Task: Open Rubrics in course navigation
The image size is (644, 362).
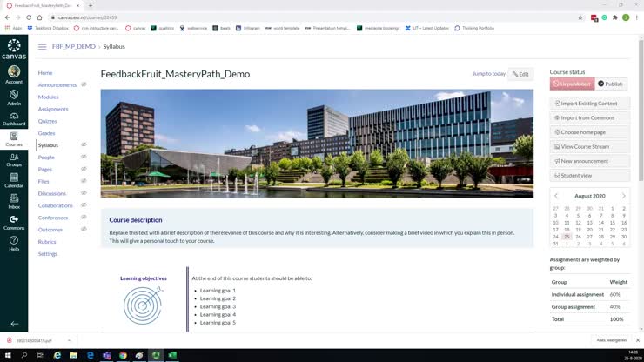Action: (47, 242)
